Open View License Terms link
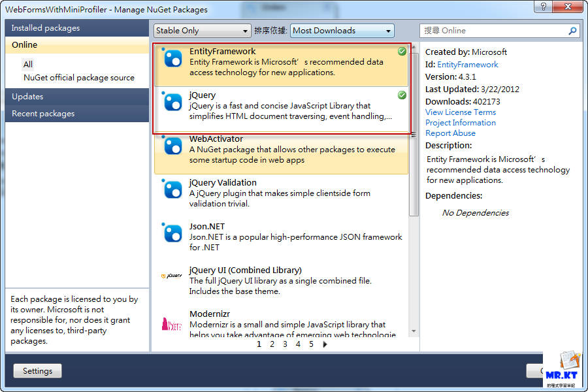The image size is (588, 392). click(461, 112)
